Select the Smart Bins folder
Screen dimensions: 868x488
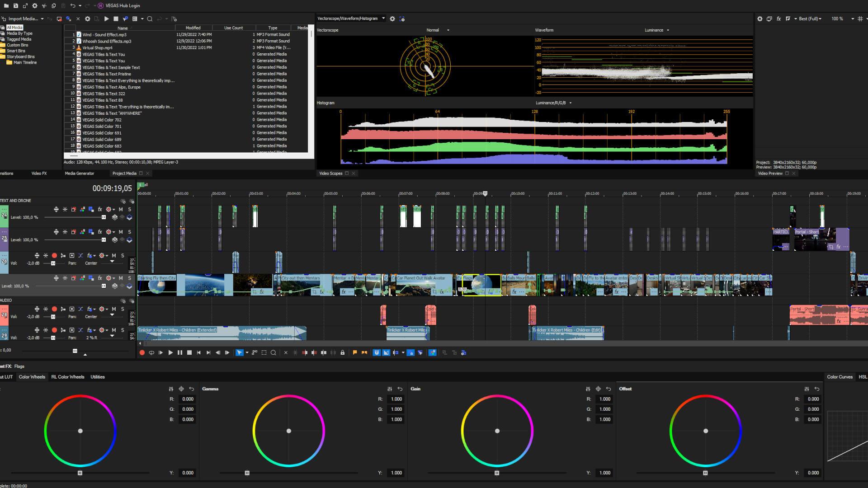[16, 51]
